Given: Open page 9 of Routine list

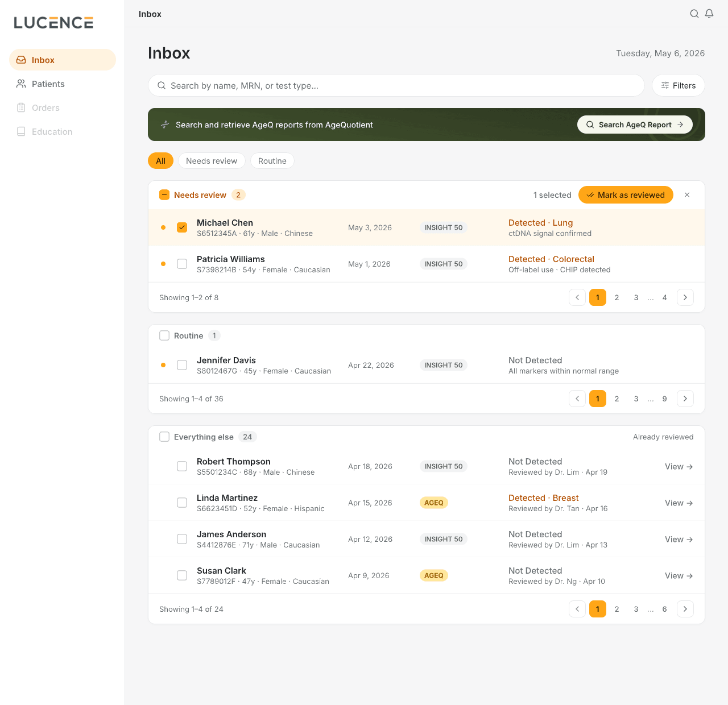Looking at the screenshot, I should (664, 399).
